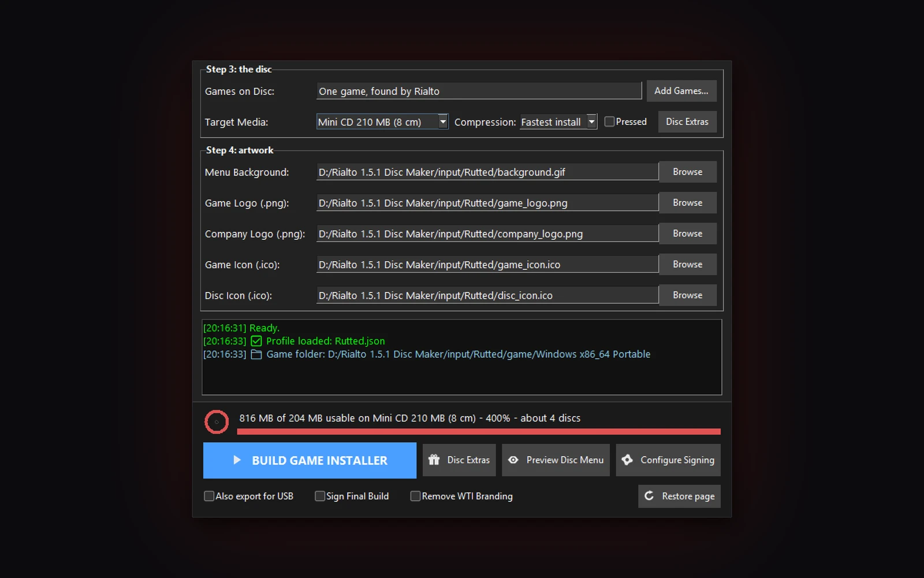924x578 pixels.
Task: Open the Preview Disc Menu button
Action: click(556, 460)
